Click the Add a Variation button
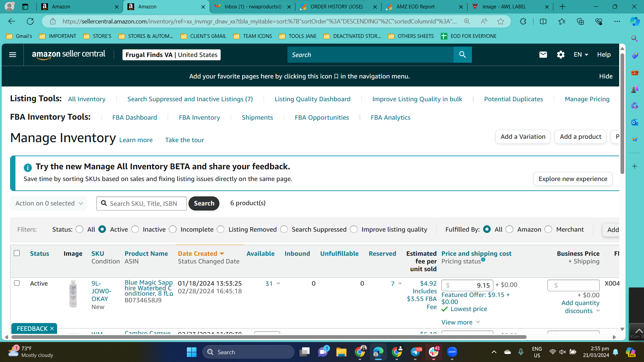Screen dimensions: 644x362 523,137
